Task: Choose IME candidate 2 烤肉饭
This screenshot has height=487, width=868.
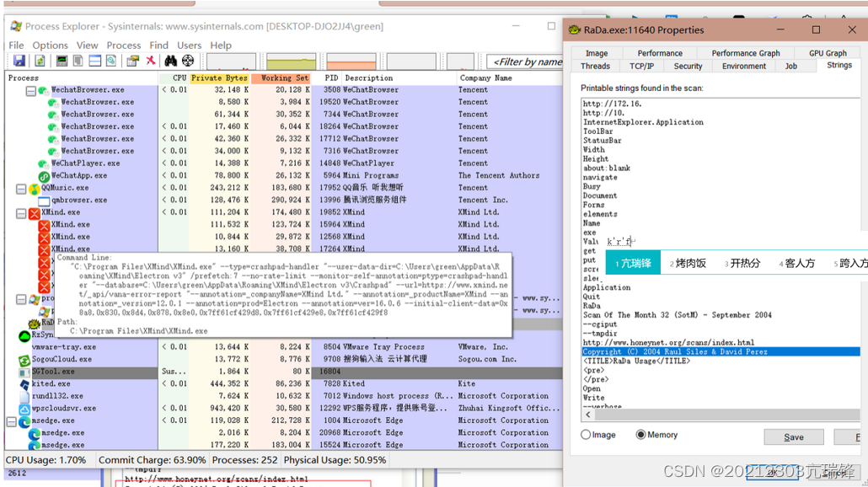Action: [x=689, y=264]
